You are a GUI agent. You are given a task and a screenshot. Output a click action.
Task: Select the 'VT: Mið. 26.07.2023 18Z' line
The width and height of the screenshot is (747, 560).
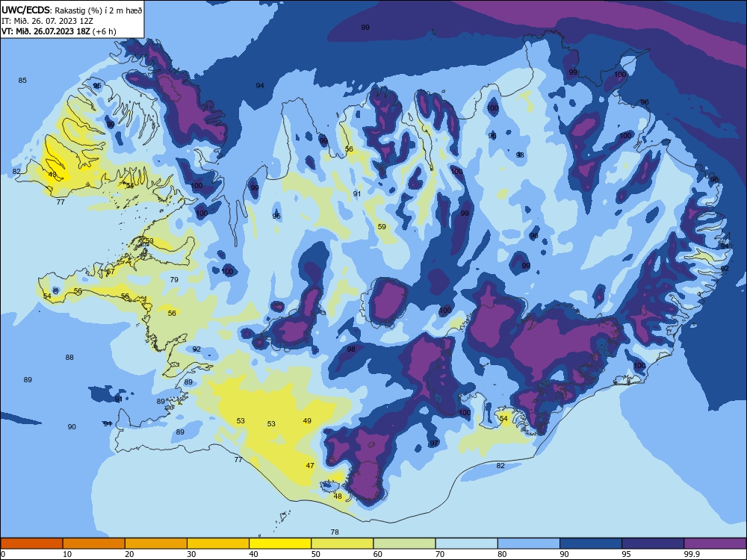(46, 31)
